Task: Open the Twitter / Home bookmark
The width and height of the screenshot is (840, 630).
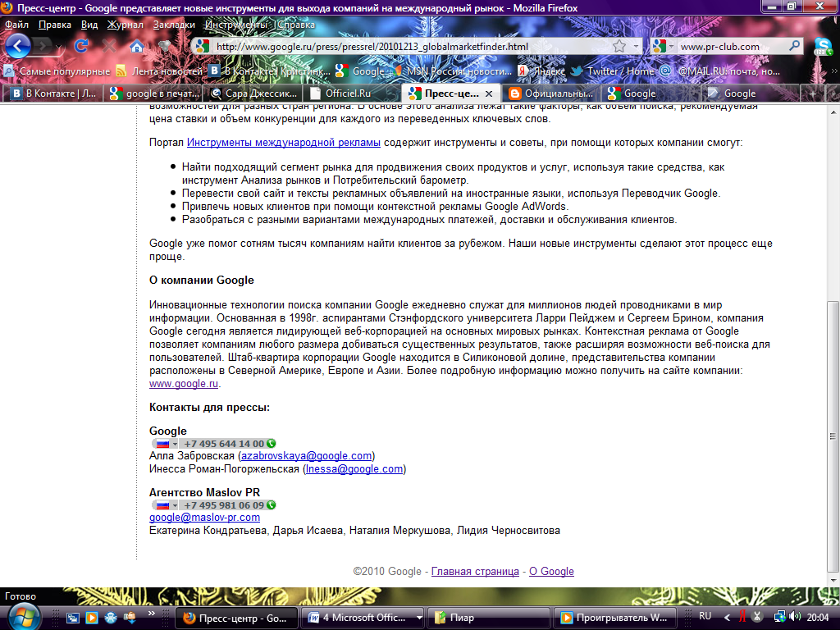Action: 613,71
